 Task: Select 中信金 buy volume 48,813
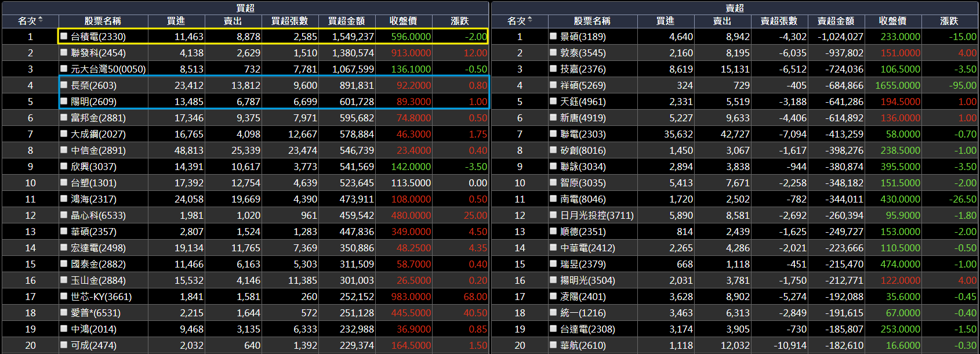189,150
